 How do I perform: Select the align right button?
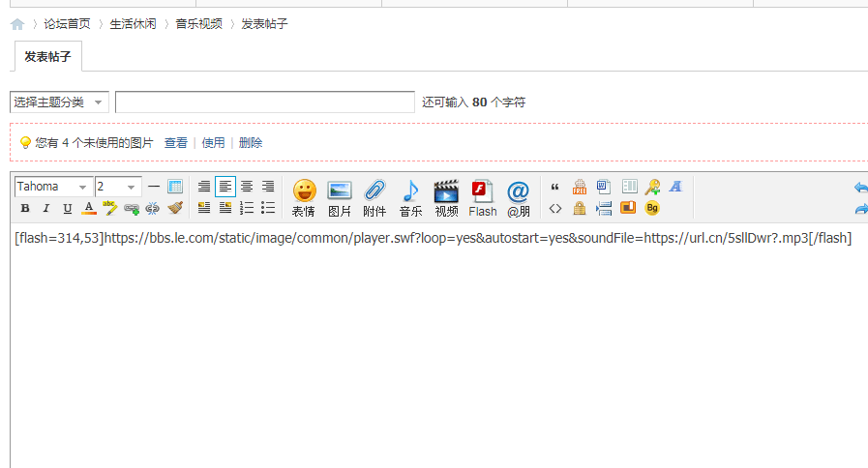(268, 187)
